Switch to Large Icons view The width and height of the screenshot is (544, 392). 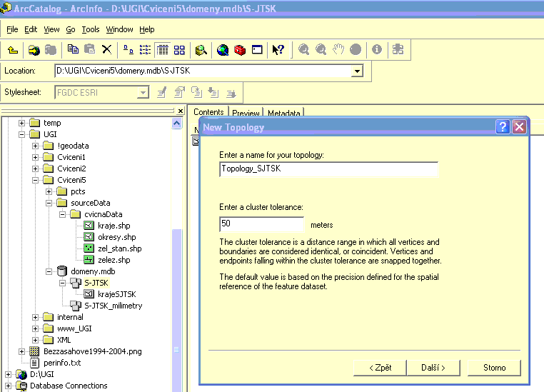point(129,50)
